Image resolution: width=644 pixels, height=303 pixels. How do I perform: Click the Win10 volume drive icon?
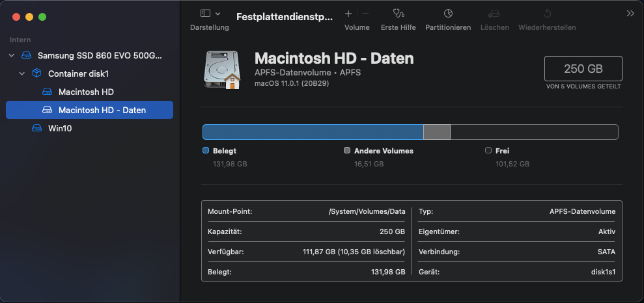pos(36,128)
